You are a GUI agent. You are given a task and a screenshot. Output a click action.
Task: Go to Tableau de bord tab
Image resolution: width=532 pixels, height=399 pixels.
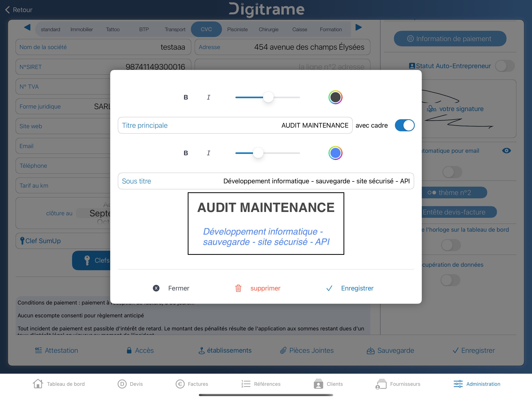click(59, 384)
